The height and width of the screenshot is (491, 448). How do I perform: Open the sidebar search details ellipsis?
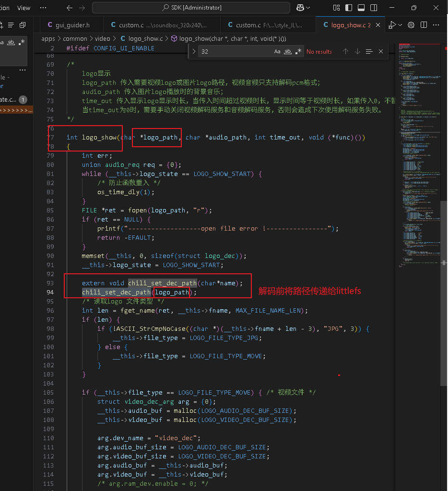23,70
